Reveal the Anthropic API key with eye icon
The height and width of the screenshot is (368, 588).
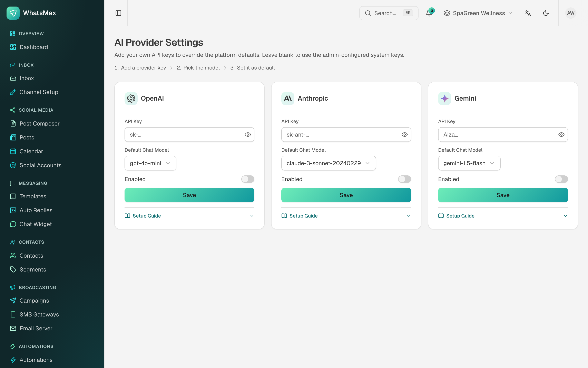(404, 135)
